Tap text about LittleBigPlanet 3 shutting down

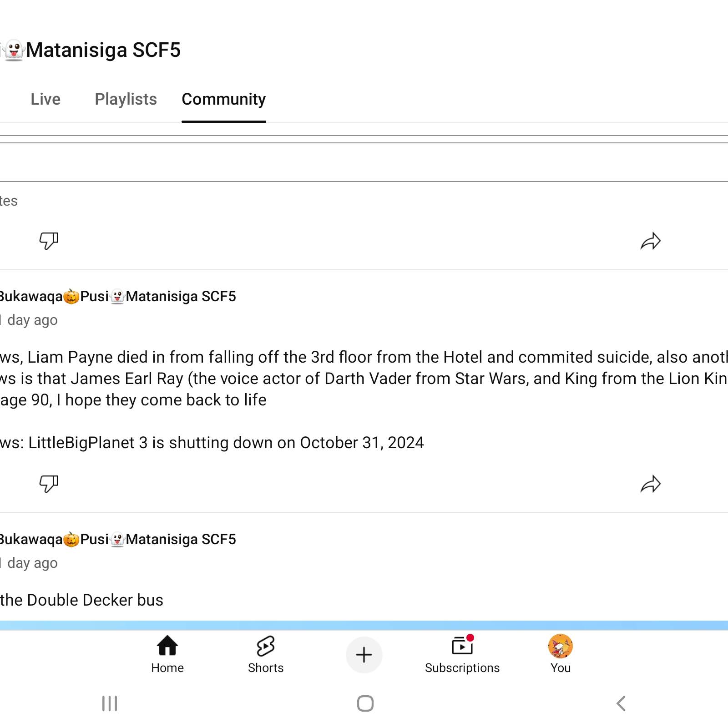212,442
